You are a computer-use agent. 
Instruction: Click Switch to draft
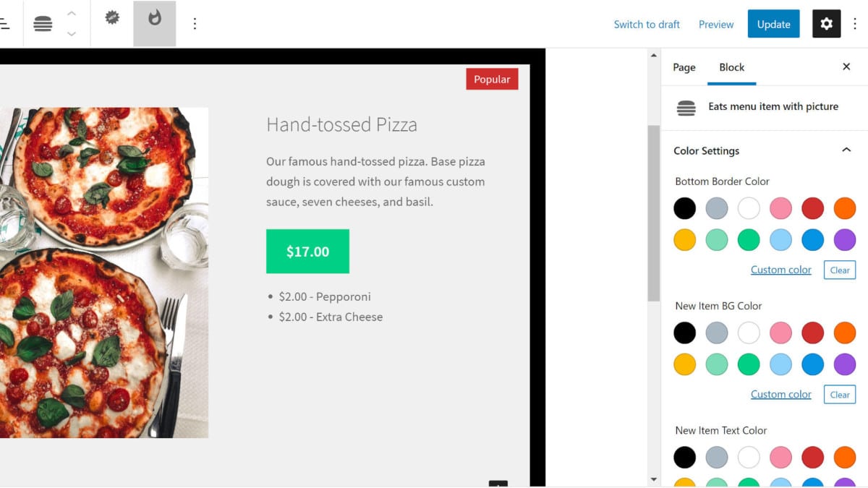(x=647, y=25)
